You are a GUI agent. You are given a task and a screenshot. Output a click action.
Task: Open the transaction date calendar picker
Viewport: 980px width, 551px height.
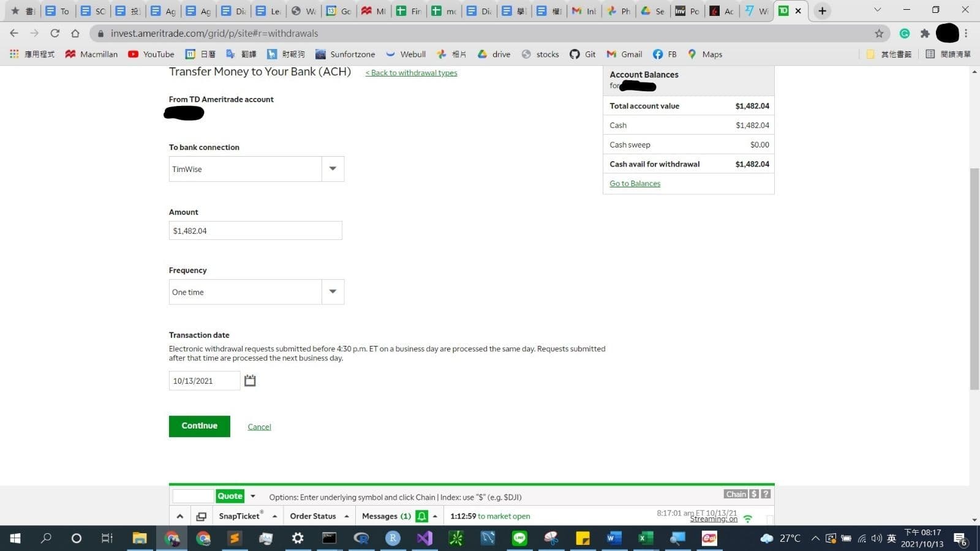250,381
